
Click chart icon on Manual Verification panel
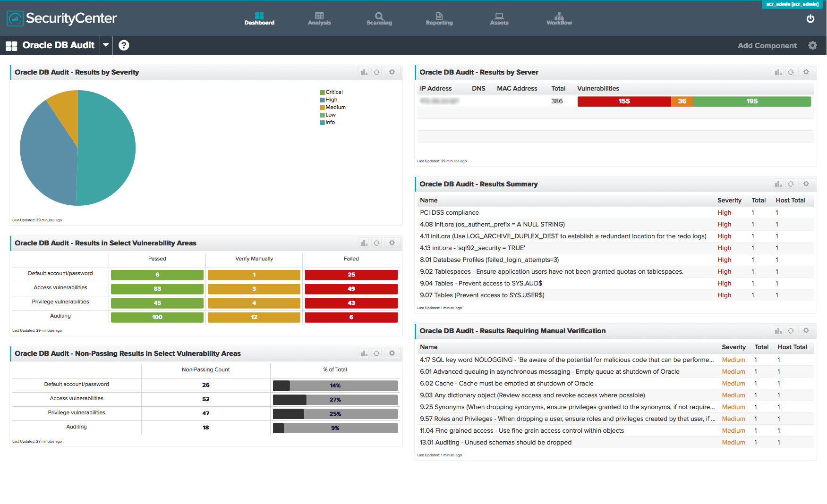point(778,331)
